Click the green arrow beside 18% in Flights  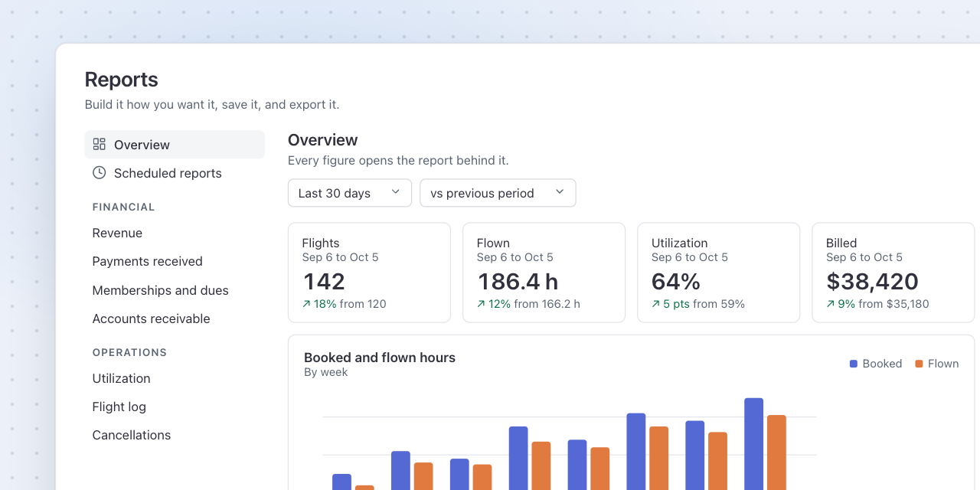pyautogui.click(x=306, y=304)
